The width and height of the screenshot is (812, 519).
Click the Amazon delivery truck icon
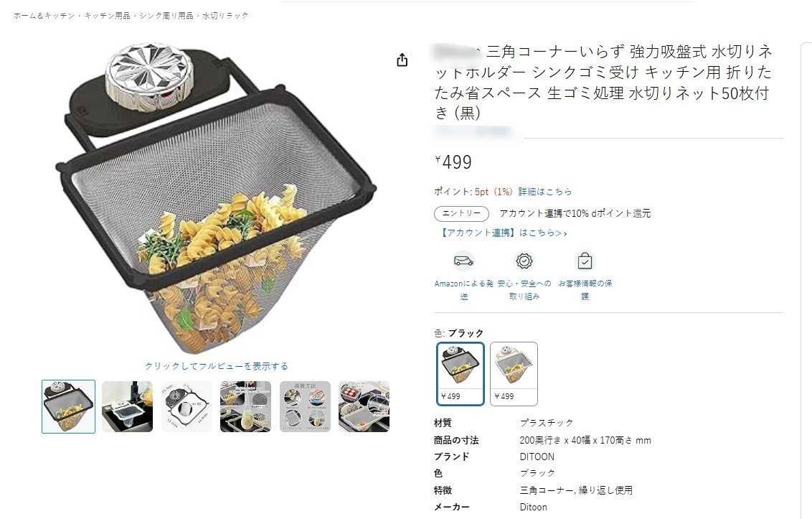(463, 261)
